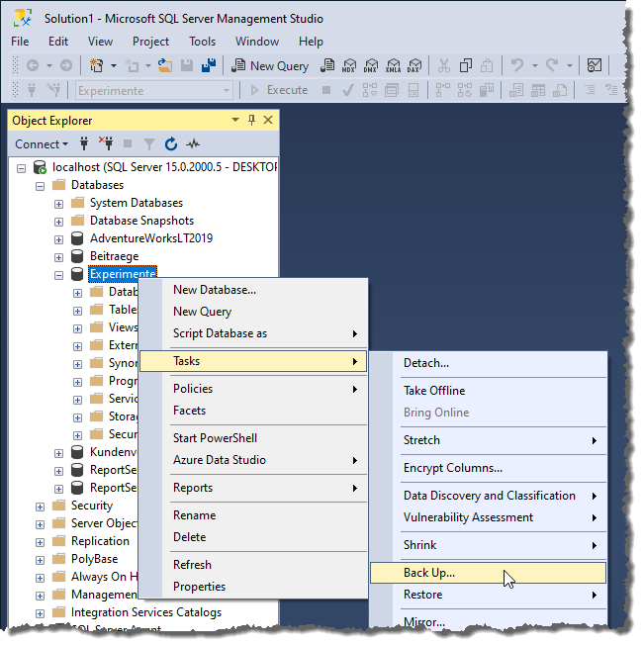
Task: Close the Object Explorer panel
Action: tap(268, 120)
